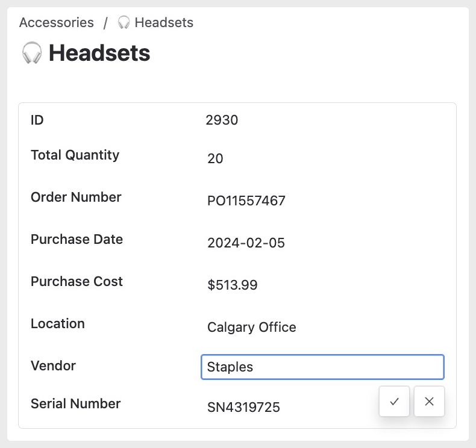Click the Purchase Cost label
The height and width of the screenshot is (448, 476).
[77, 281]
